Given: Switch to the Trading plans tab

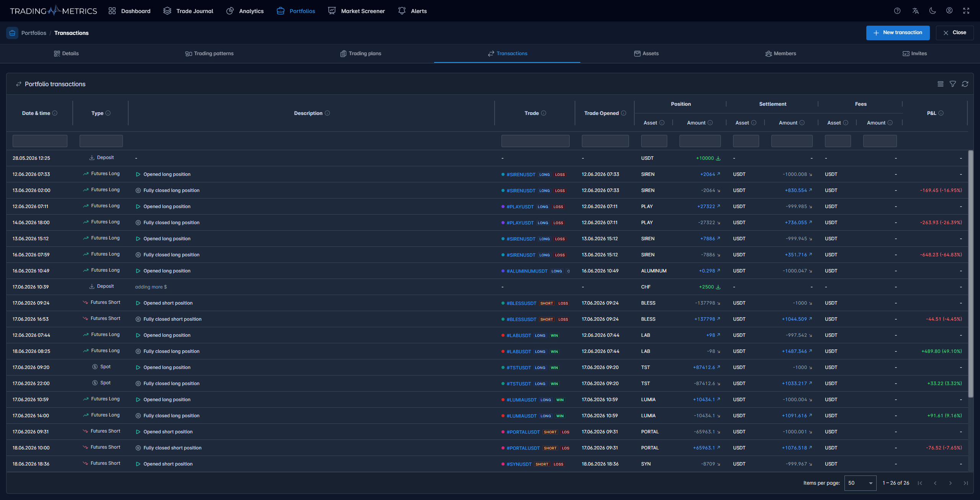Looking at the screenshot, I should tap(361, 53).
